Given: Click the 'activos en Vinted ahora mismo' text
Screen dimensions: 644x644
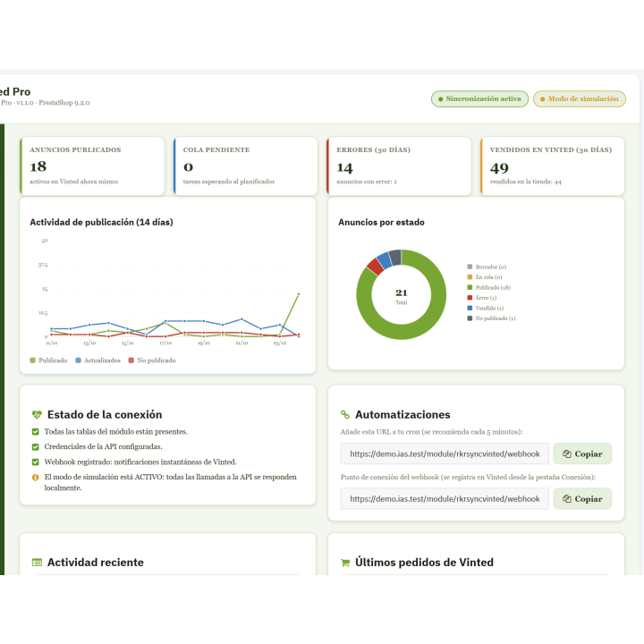Looking at the screenshot, I should coord(74,182).
